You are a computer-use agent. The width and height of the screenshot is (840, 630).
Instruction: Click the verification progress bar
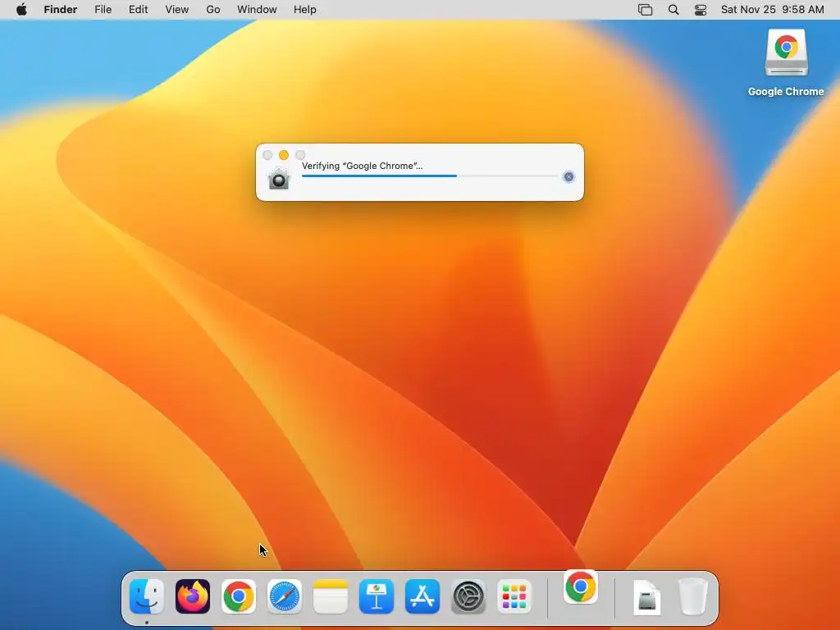430,176
